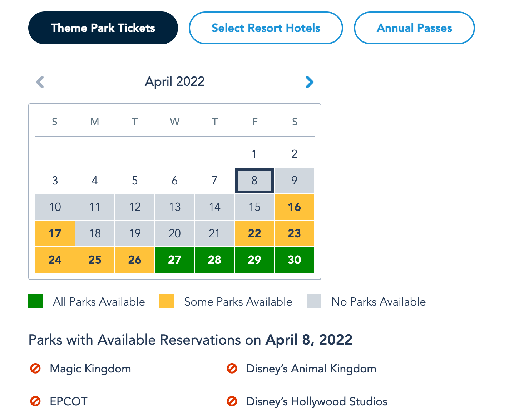Switch to Theme Park Tickets tab
This screenshot has height=420, width=514.
point(103,28)
